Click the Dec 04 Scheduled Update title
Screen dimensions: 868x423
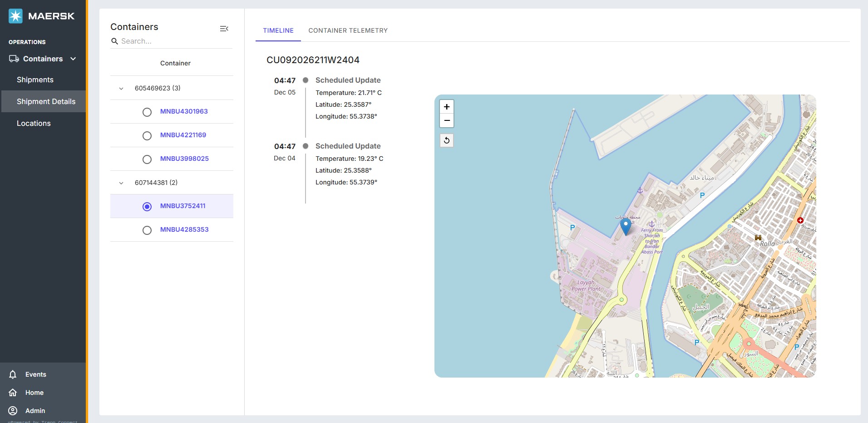pos(348,146)
